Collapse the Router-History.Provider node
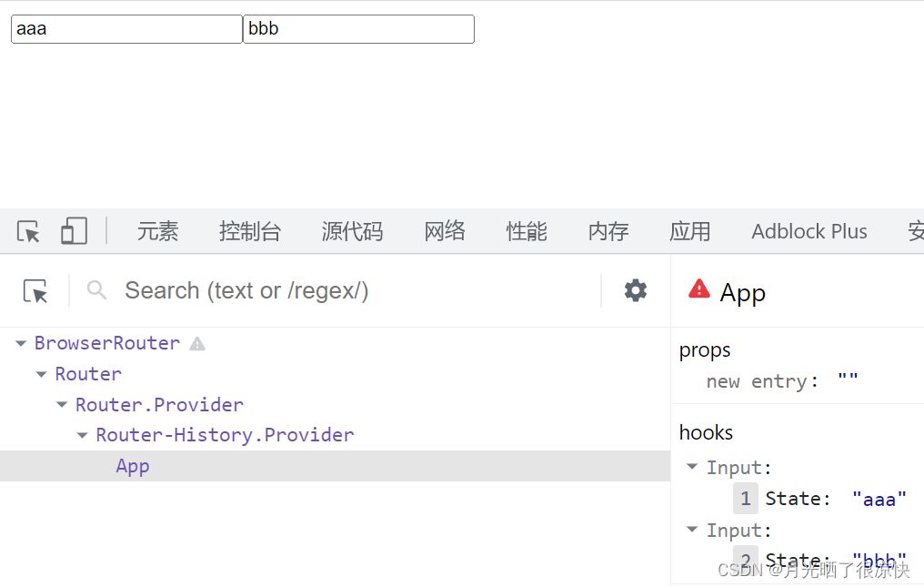 click(83, 436)
